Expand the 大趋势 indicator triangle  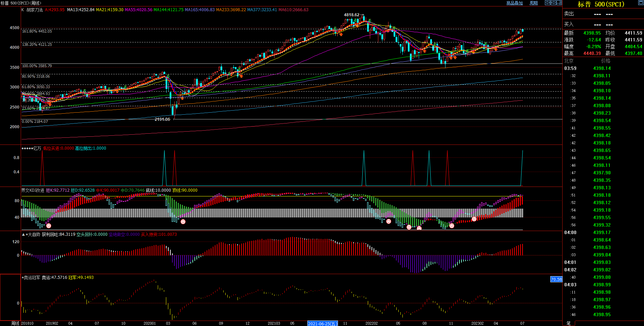tap(23, 234)
